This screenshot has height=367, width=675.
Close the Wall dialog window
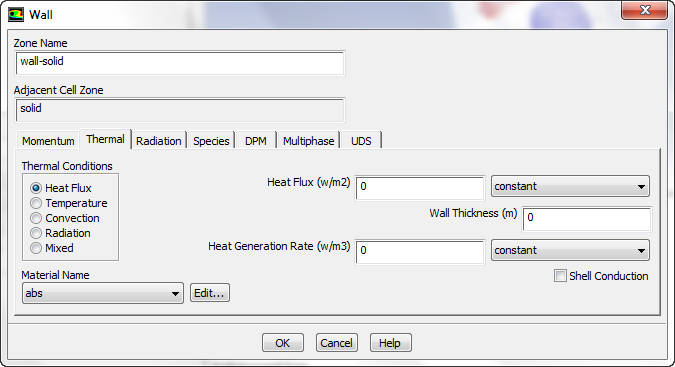point(644,10)
